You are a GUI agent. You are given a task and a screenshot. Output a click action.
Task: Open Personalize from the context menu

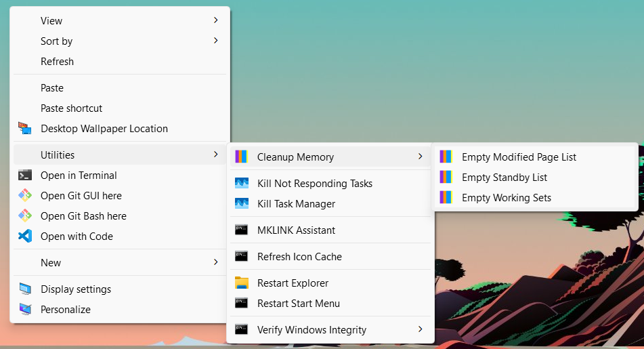click(65, 310)
